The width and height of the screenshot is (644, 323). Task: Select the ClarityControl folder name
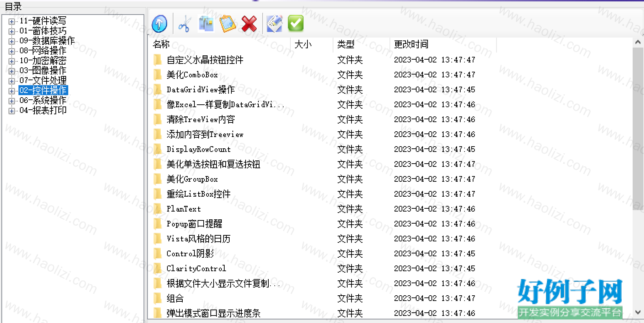click(x=196, y=269)
